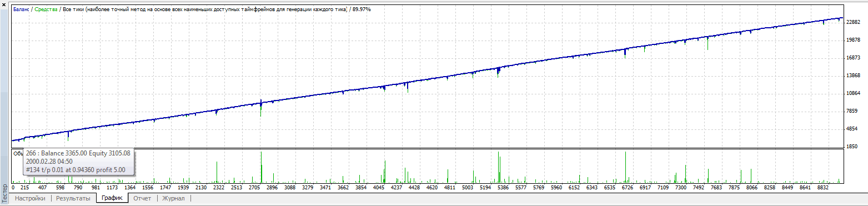
Task: Click the equity dip near trade 598
Action: 68,135
